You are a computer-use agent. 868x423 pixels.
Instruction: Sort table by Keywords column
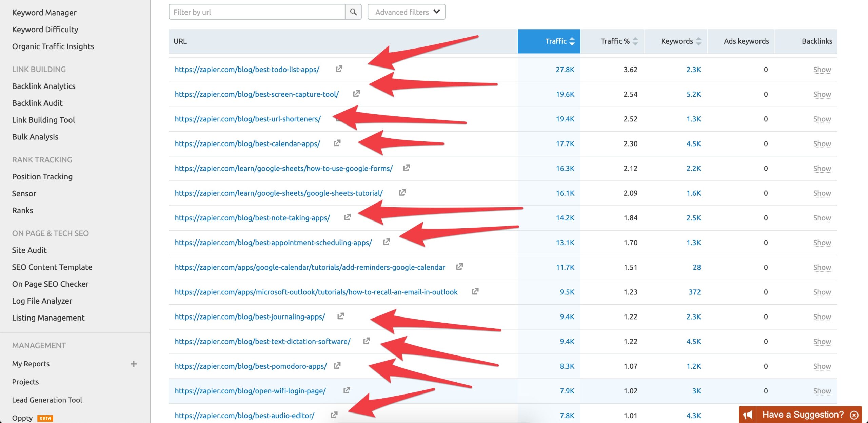point(676,41)
